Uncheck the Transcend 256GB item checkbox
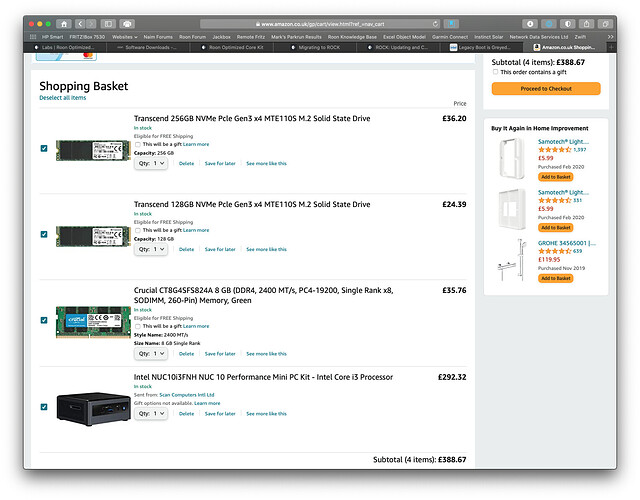The width and height of the screenshot is (640, 500). point(44,148)
